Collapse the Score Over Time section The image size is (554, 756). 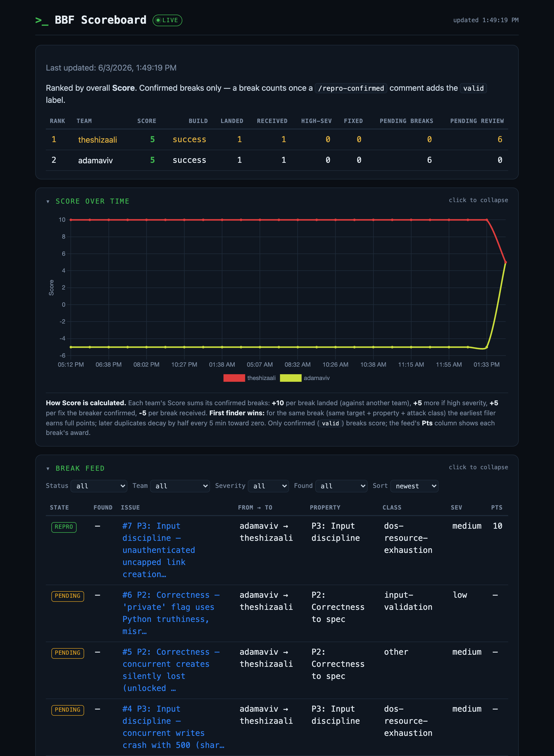[x=92, y=201]
